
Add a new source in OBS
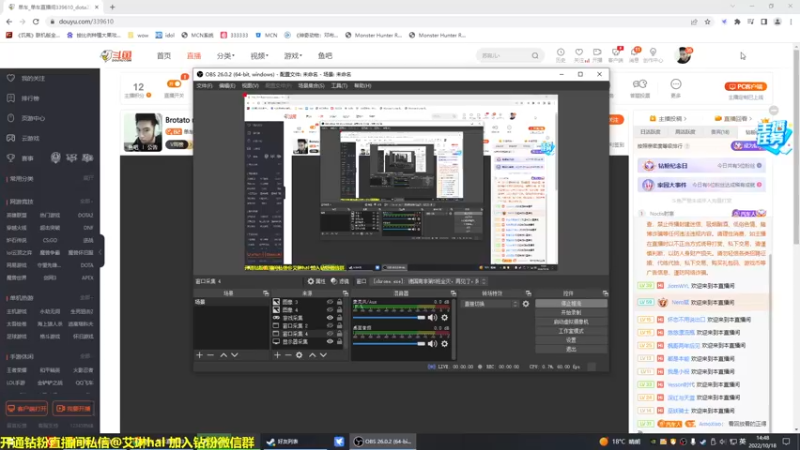(x=277, y=355)
